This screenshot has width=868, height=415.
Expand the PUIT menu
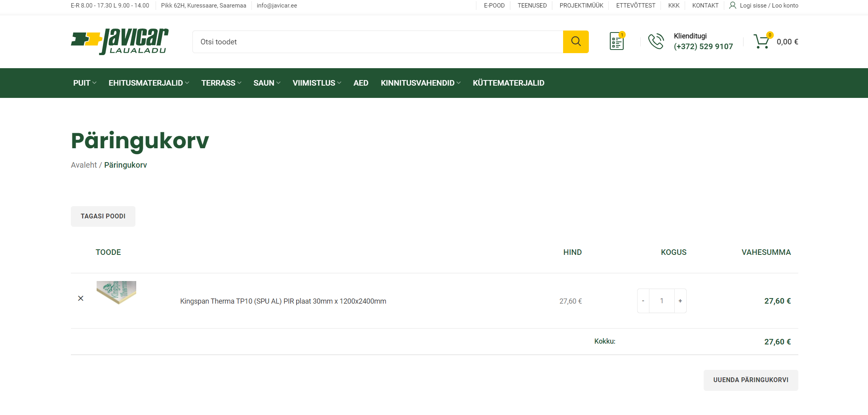click(85, 83)
